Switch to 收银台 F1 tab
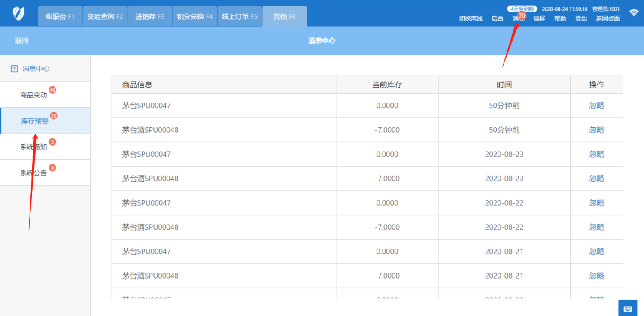Viewport: 644px width, 316px height. pyautogui.click(x=60, y=16)
